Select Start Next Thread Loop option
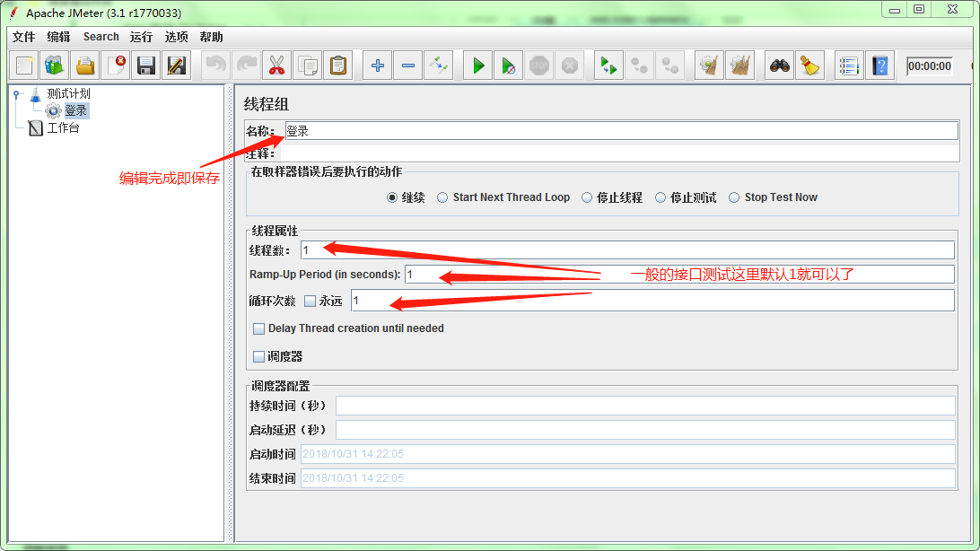The width and height of the screenshot is (980, 551). pyautogui.click(x=442, y=197)
